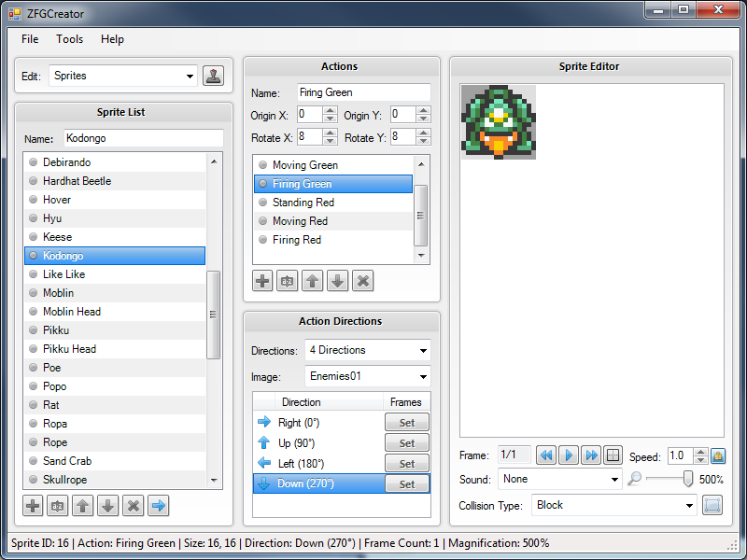Click the Actions list scrollbar thumb
The height and width of the screenshot is (560, 747).
tap(420, 216)
